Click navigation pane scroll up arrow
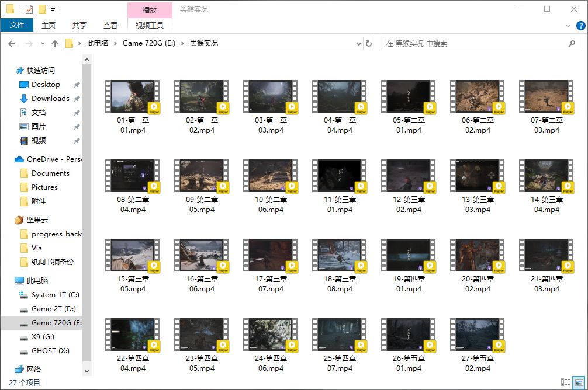Image resolution: width=588 pixels, height=390 pixels. (87, 60)
